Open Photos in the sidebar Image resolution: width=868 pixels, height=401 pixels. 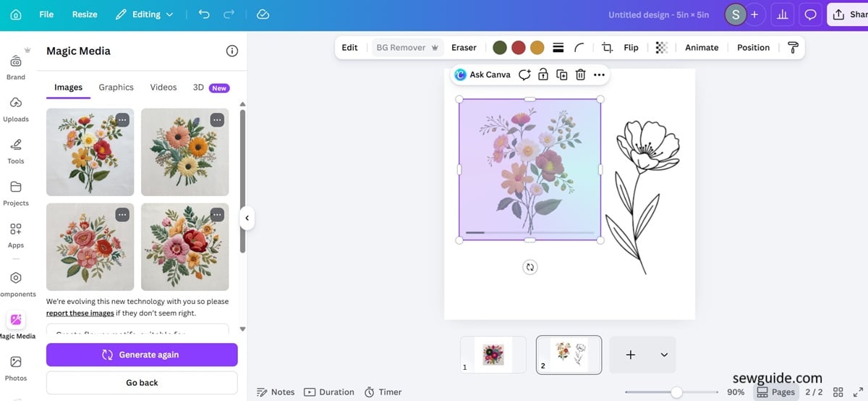16,368
